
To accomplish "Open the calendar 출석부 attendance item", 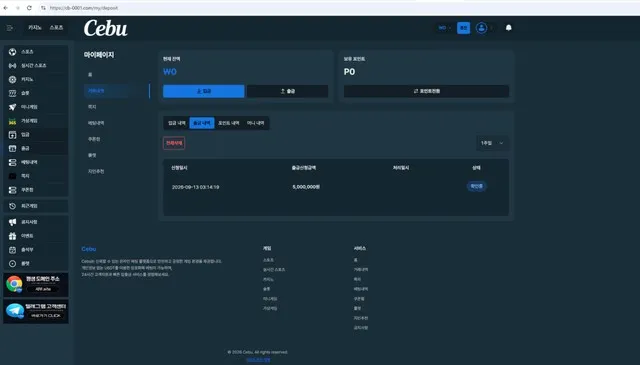I will (x=36, y=250).
